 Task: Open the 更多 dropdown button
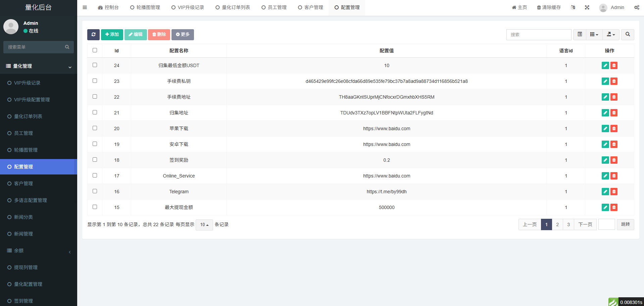(x=183, y=35)
